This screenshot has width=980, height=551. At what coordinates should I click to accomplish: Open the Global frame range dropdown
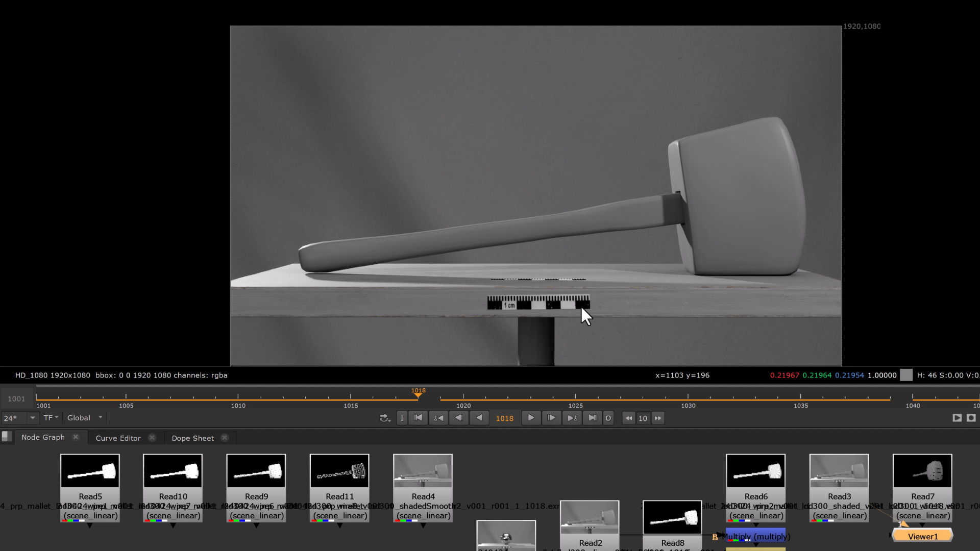tap(85, 418)
